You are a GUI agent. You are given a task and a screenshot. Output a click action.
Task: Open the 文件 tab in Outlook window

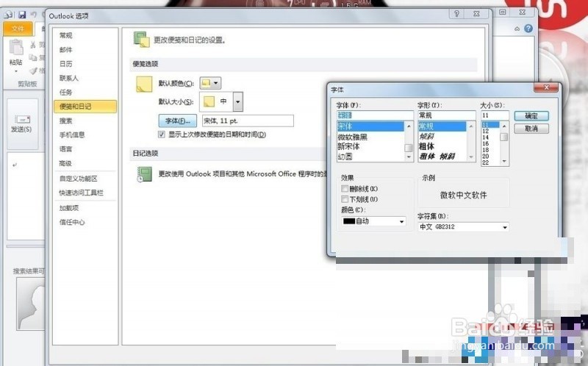[x=18, y=29]
